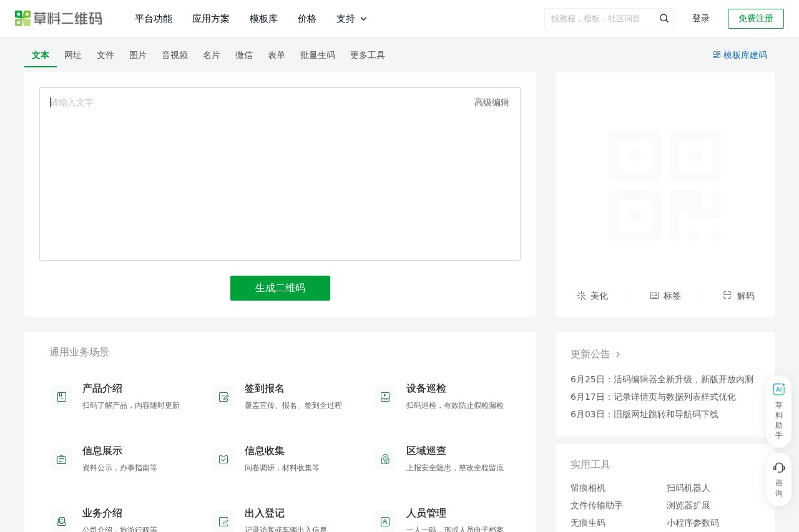
Task: Click the 设备巡检 title
Action: (426, 389)
